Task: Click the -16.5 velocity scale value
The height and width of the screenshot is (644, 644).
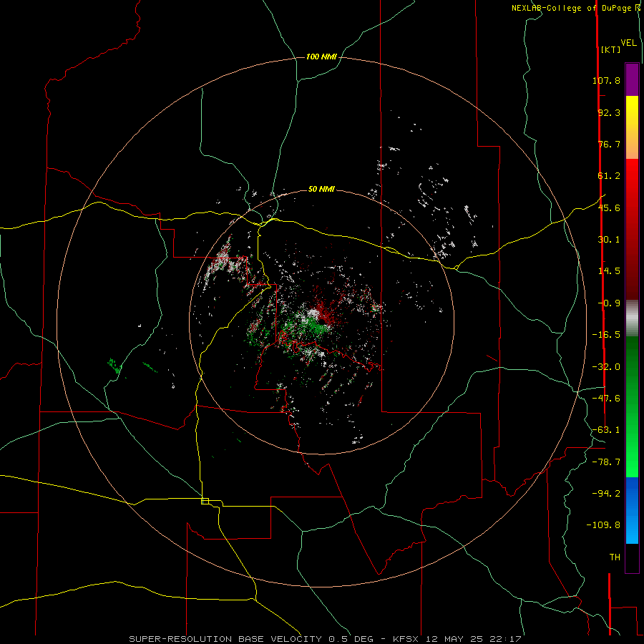Action: click(607, 335)
